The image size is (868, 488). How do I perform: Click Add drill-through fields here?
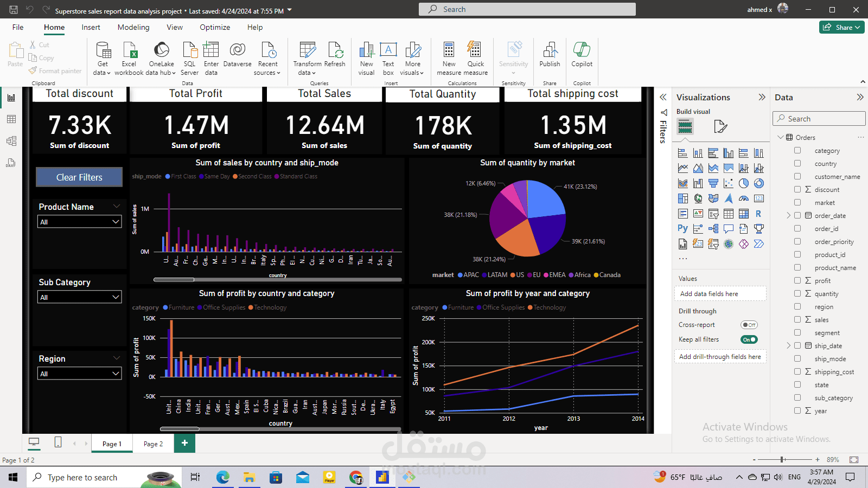(x=720, y=356)
